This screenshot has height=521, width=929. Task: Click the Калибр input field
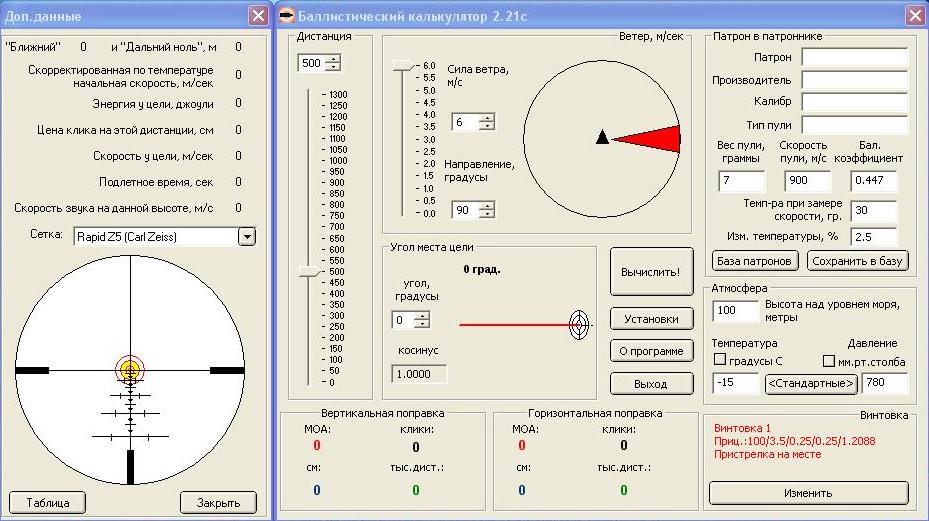pos(855,101)
